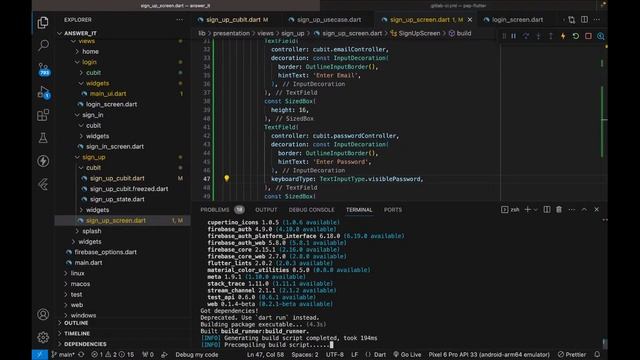Viewport: 640px width, 360px height.
Task: Open the Search view in activity bar
Action: pyautogui.click(x=43, y=45)
